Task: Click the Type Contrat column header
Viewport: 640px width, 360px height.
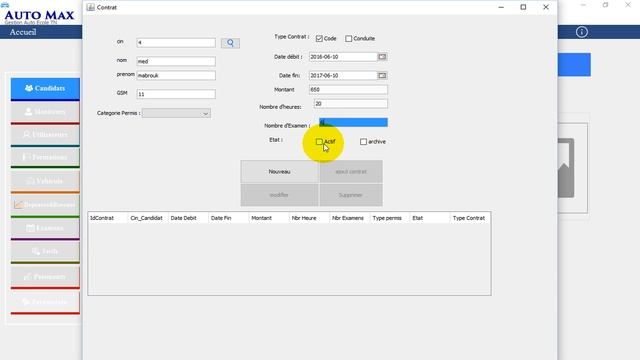Action: point(471,218)
